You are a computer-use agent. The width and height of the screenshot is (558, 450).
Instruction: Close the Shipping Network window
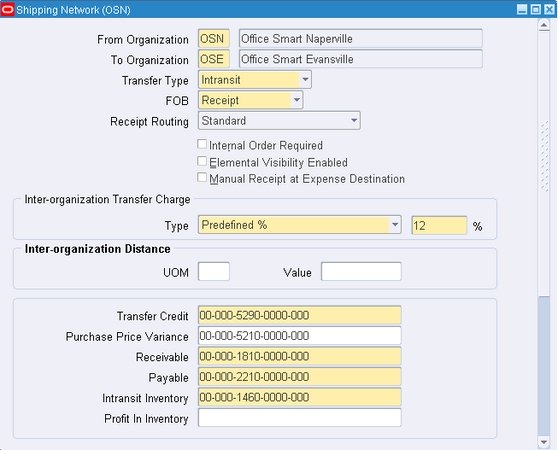[x=549, y=9]
